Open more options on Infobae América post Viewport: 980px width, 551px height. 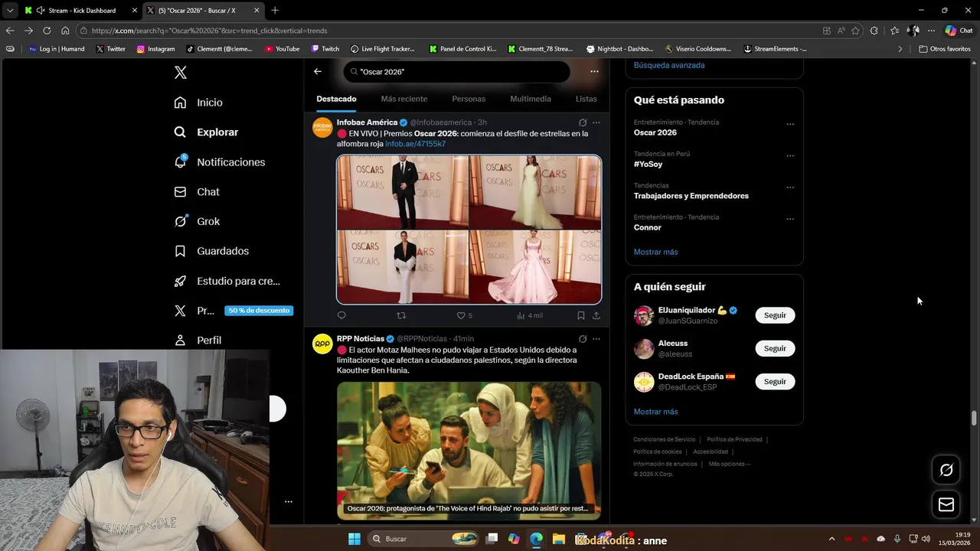596,122
